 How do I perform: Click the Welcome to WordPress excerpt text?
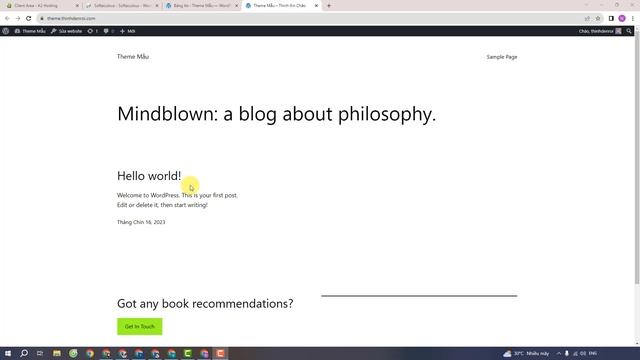click(x=177, y=200)
